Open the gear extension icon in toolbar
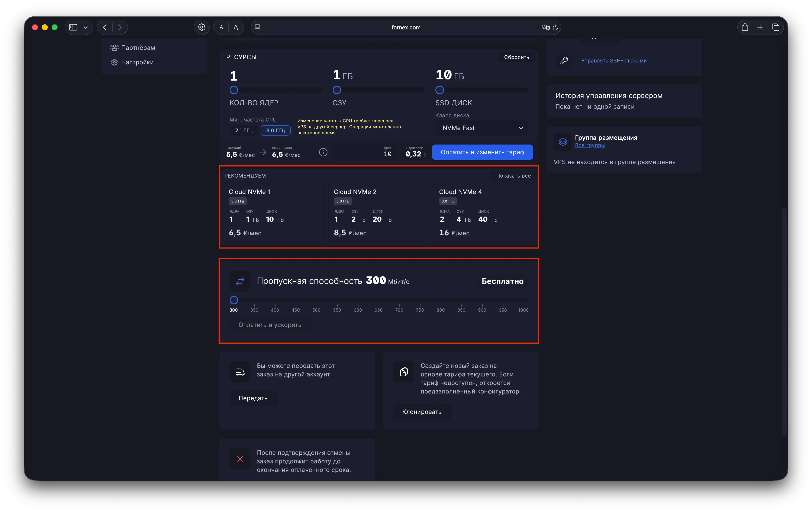This screenshot has width=812, height=512. coord(202,27)
